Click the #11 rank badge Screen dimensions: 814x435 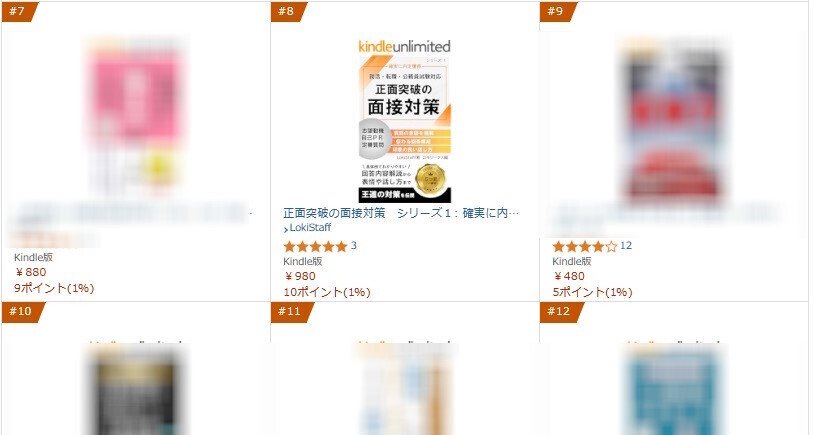[292, 311]
